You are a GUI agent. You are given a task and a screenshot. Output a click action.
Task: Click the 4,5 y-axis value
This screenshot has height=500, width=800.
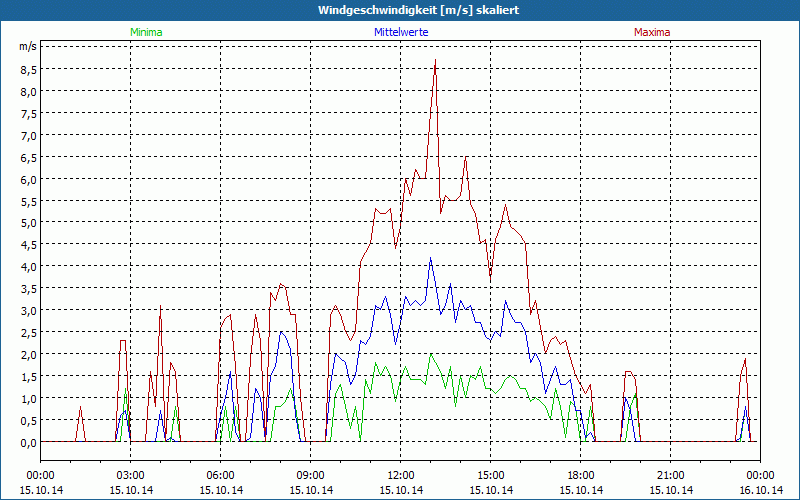(x=29, y=245)
